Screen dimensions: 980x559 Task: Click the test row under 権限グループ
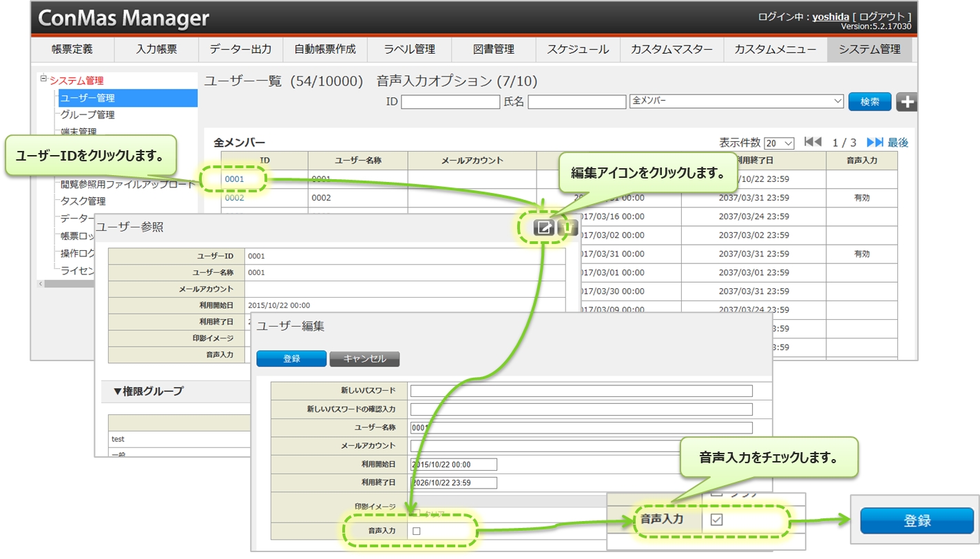click(179, 439)
